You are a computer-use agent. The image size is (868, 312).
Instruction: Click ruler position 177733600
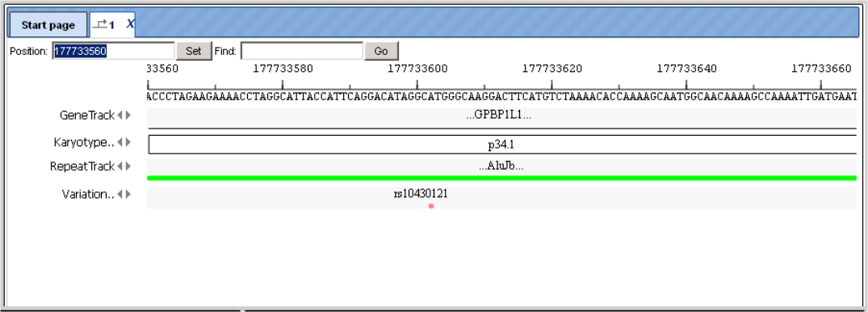417,69
